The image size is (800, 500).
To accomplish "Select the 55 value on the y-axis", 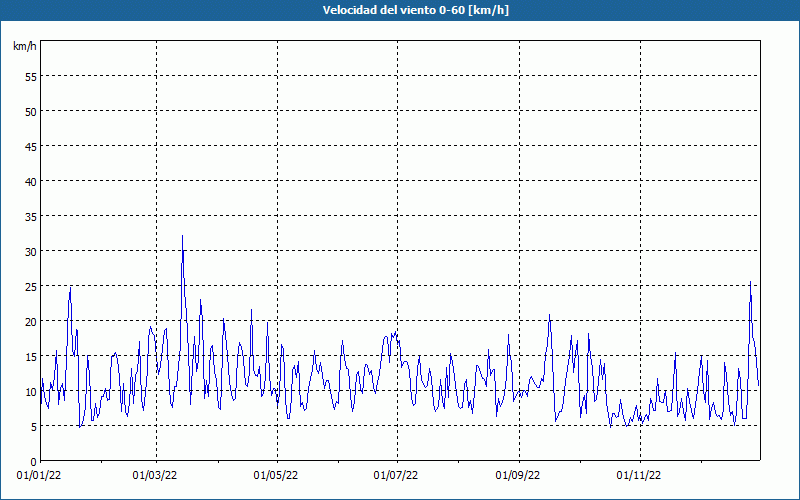I will [31, 77].
